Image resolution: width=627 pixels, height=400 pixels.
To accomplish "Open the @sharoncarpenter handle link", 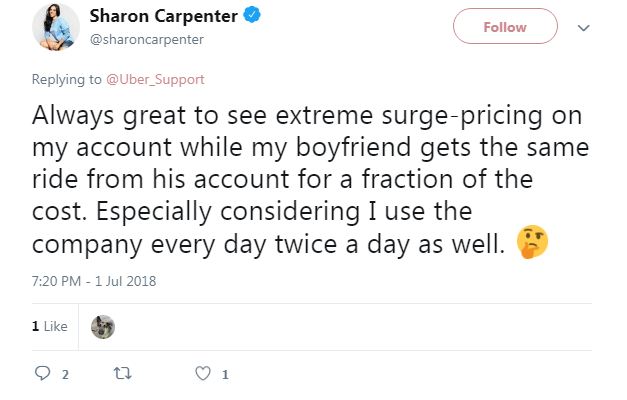I will point(147,40).
